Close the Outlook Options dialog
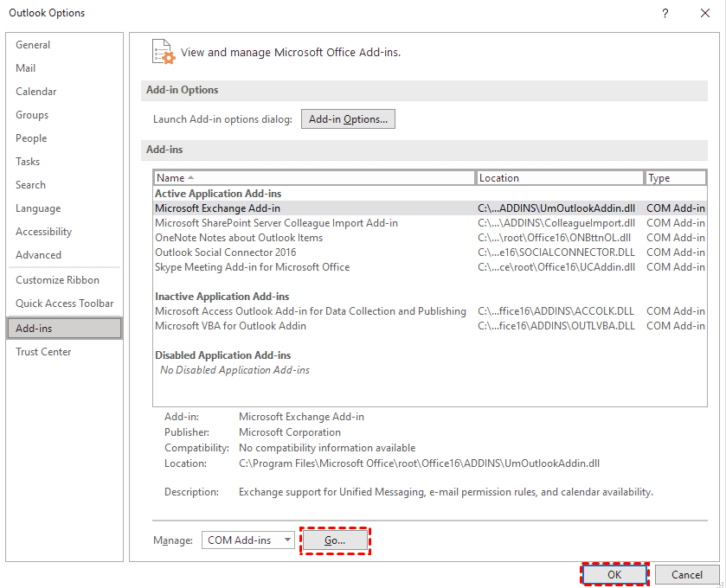 click(704, 13)
